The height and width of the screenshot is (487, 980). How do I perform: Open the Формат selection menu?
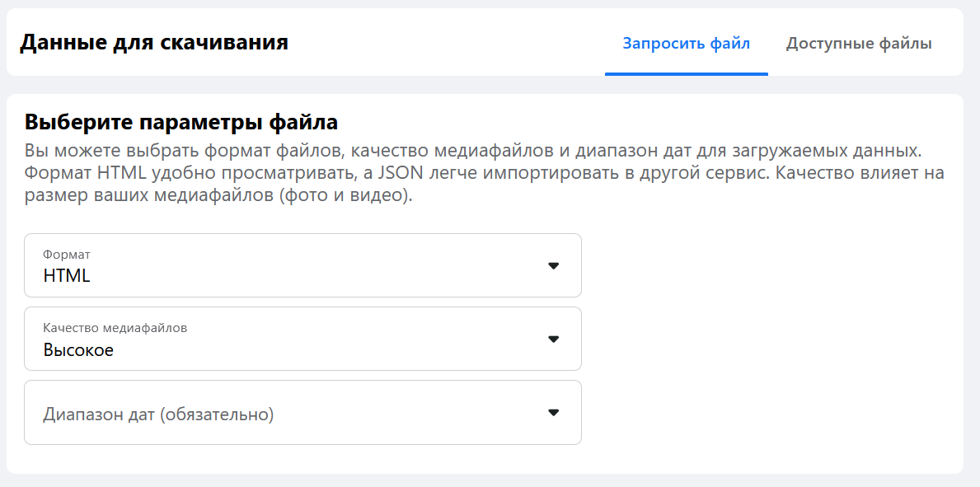[x=302, y=265]
